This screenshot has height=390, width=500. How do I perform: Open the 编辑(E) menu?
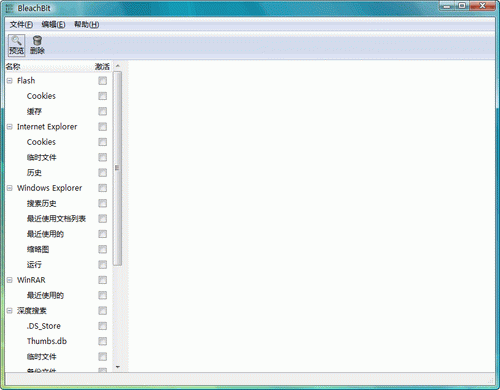53,24
